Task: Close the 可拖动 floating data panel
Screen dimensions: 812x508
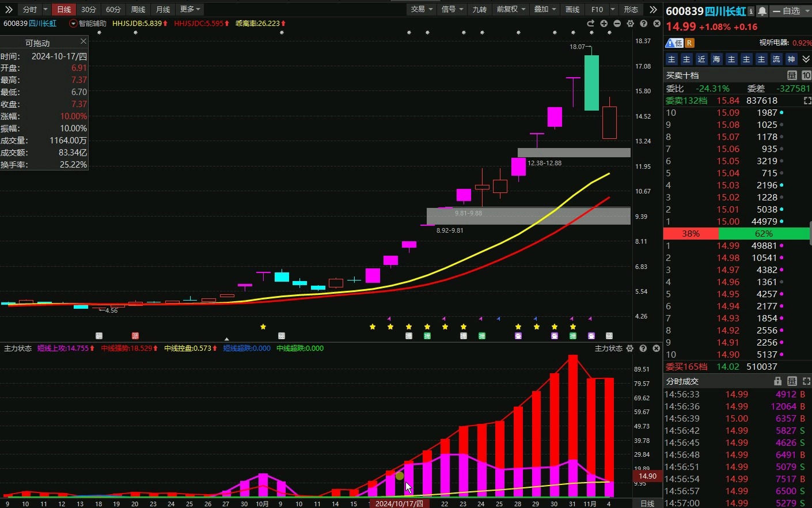Action: tap(83, 41)
